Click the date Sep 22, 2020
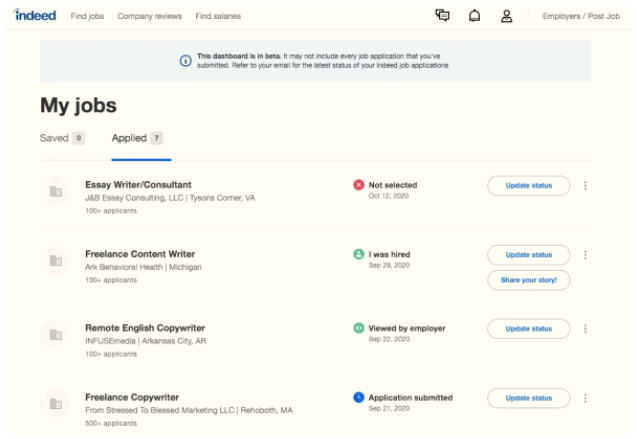Viewport: 637px width, 439px height. (x=389, y=339)
